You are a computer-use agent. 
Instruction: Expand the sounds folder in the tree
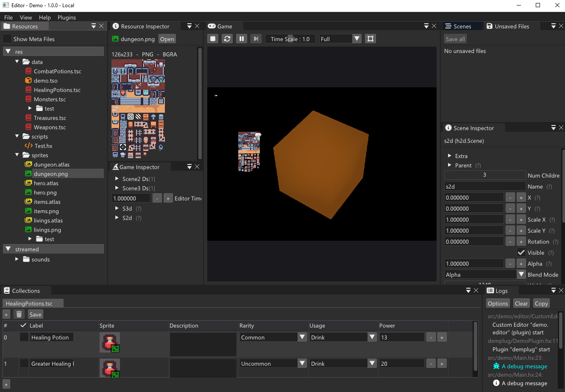(17, 259)
